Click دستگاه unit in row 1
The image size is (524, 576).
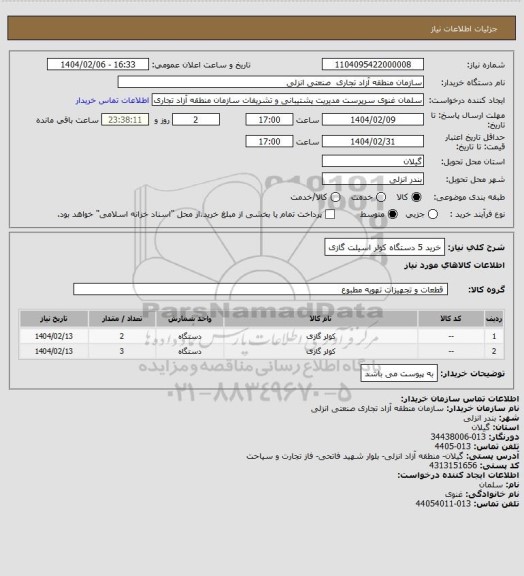point(190,336)
